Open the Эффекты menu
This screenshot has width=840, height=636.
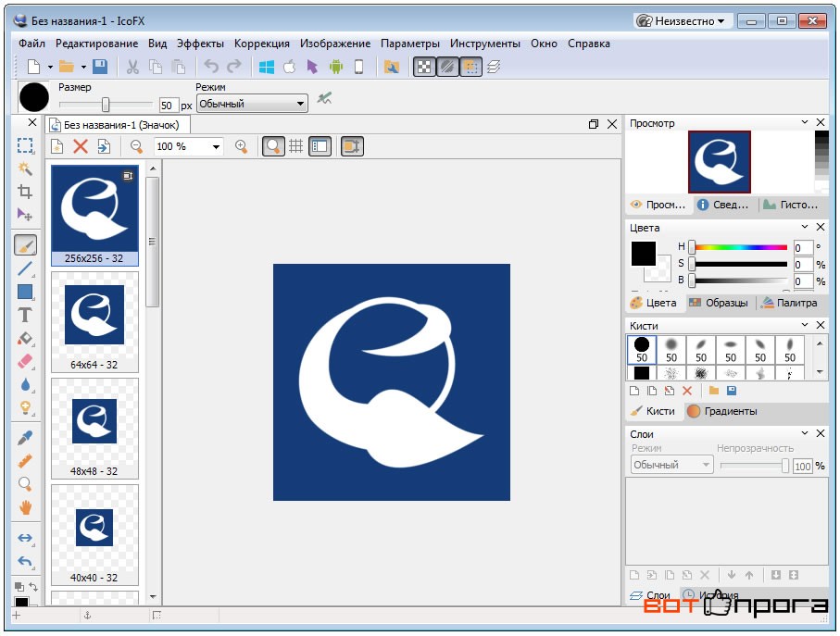pyautogui.click(x=200, y=44)
